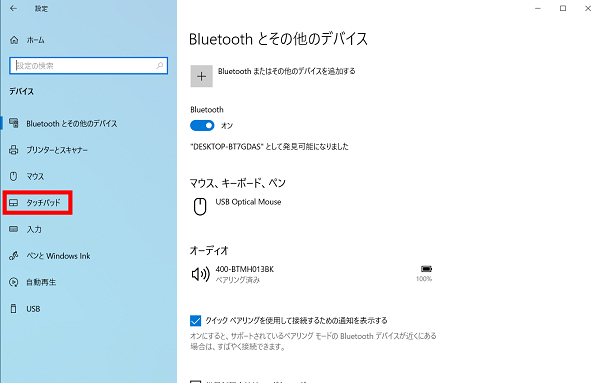Screen dimensions: 600x383
Task: Focus the 設定の検索 search box
Action: pos(88,65)
